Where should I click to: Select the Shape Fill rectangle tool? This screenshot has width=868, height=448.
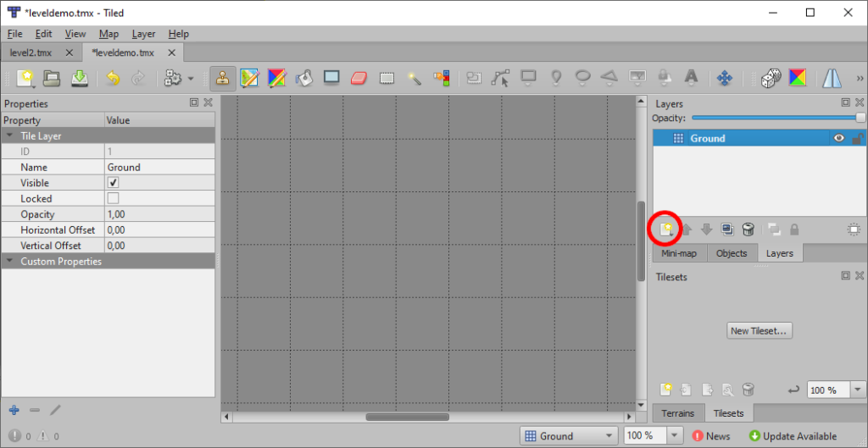331,78
